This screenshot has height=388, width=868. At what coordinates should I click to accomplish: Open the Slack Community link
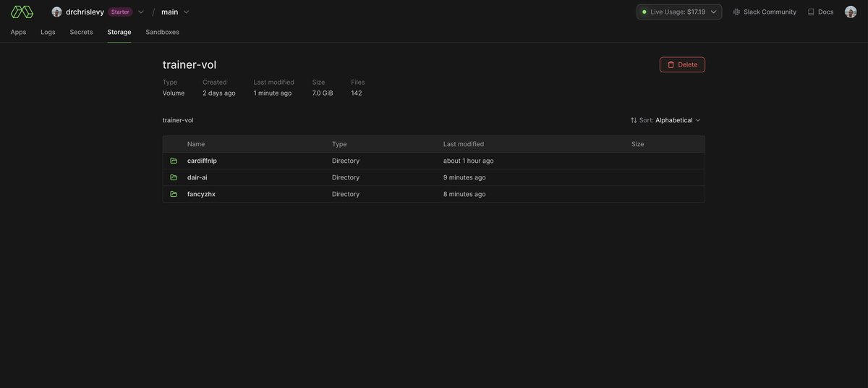(765, 12)
